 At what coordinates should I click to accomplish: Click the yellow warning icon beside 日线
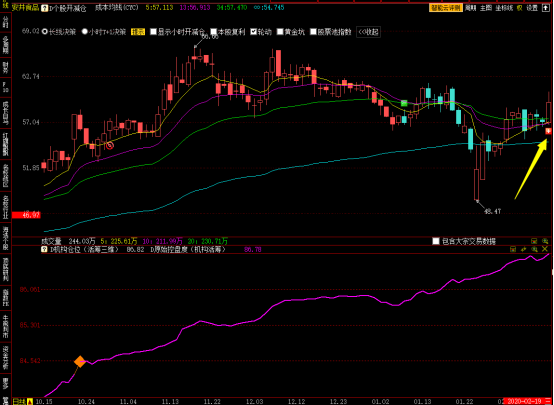pos(30,401)
